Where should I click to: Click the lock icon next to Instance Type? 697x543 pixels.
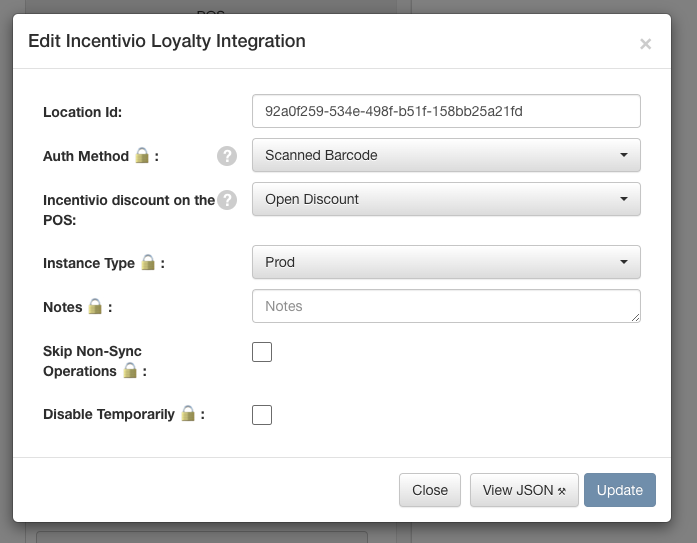click(148, 263)
